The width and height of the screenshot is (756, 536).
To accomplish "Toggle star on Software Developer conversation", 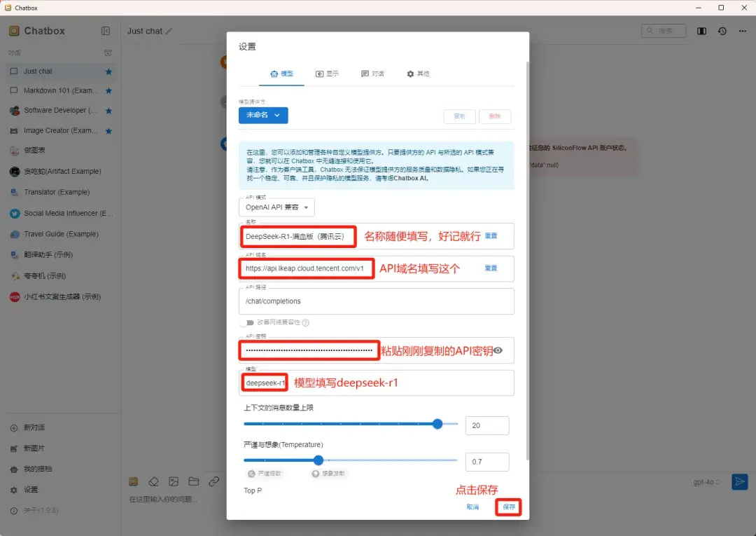I will [108, 111].
